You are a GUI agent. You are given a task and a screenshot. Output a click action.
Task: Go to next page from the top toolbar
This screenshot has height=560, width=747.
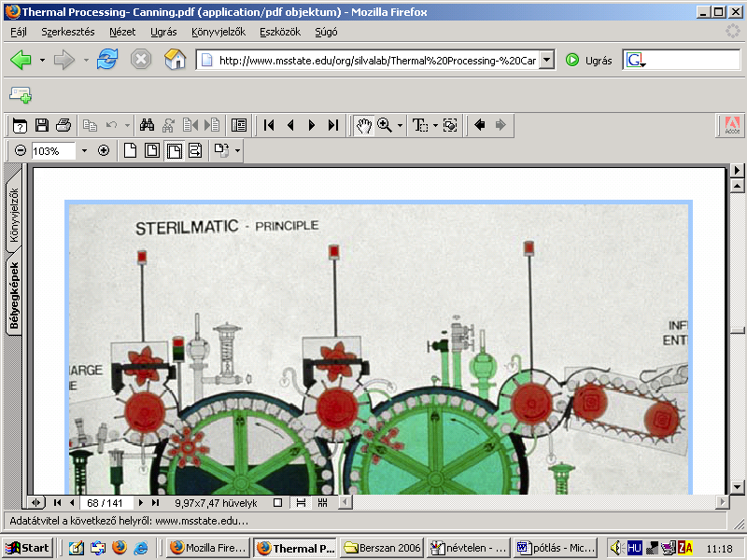coord(312,125)
